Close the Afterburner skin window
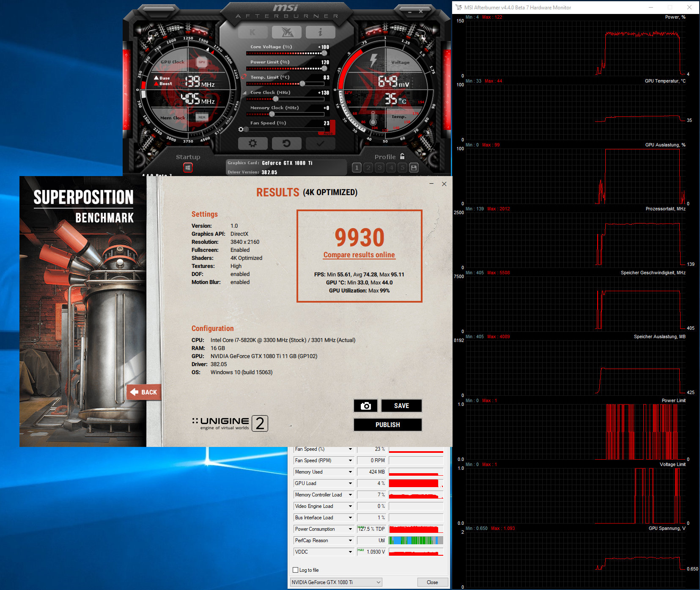Viewport: 700px width, 590px height. (x=421, y=12)
